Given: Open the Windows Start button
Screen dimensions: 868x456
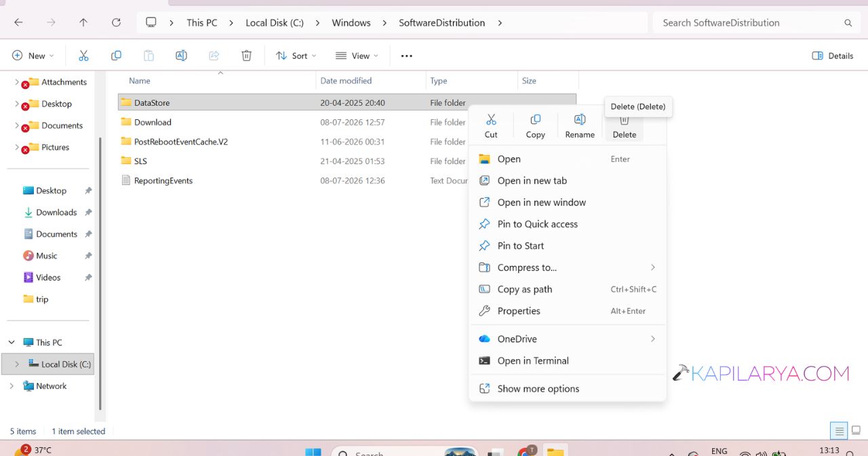Looking at the screenshot, I should 313,452.
